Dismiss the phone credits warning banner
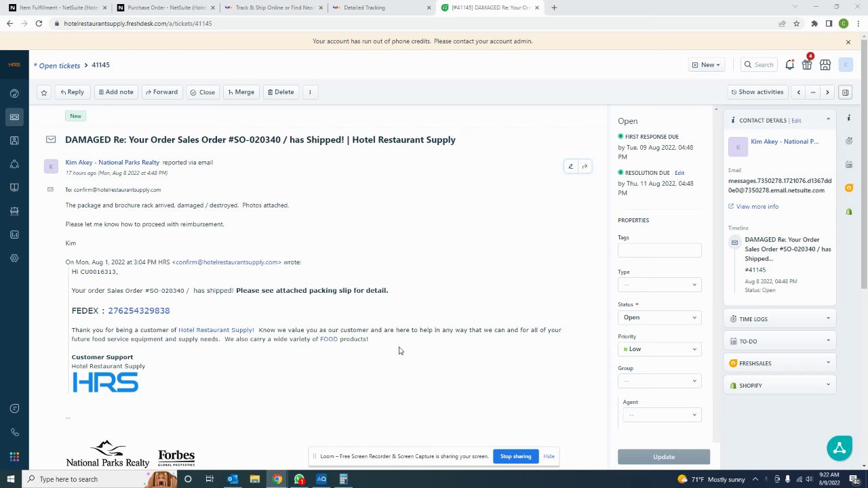This screenshot has height=488, width=868. click(x=848, y=42)
